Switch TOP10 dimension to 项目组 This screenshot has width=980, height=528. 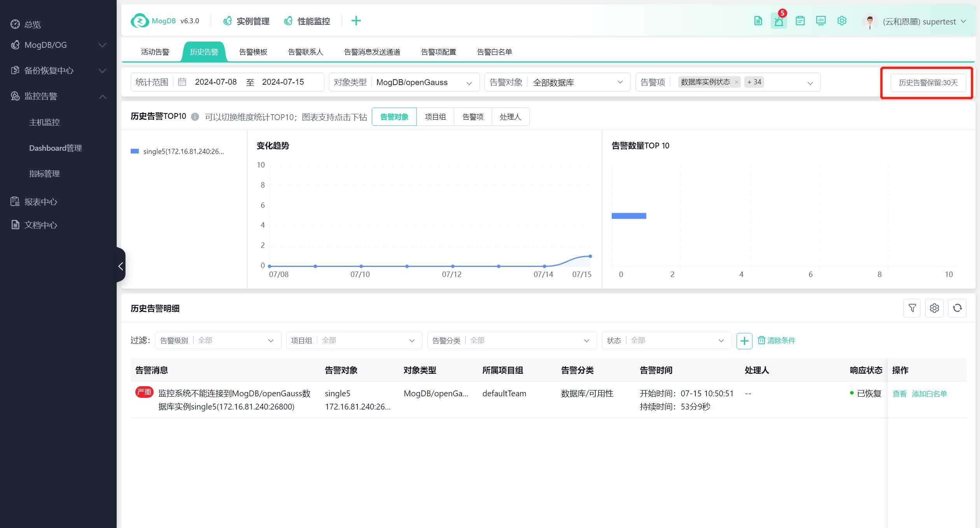pyautogui.click(x=435, y=117)
